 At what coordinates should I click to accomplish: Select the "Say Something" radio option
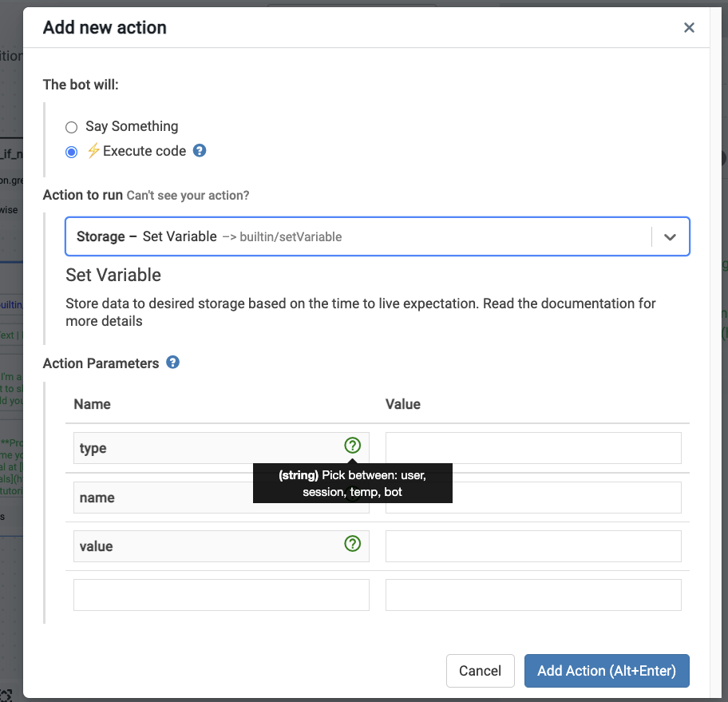tap(72, 127)
